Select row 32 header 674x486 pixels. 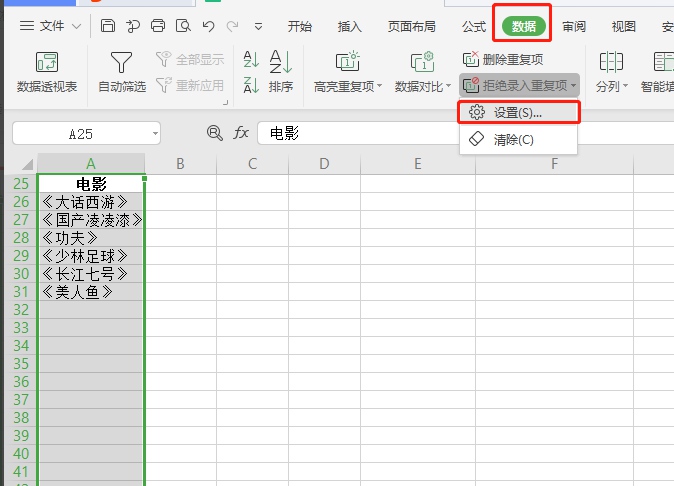[21, 309]
